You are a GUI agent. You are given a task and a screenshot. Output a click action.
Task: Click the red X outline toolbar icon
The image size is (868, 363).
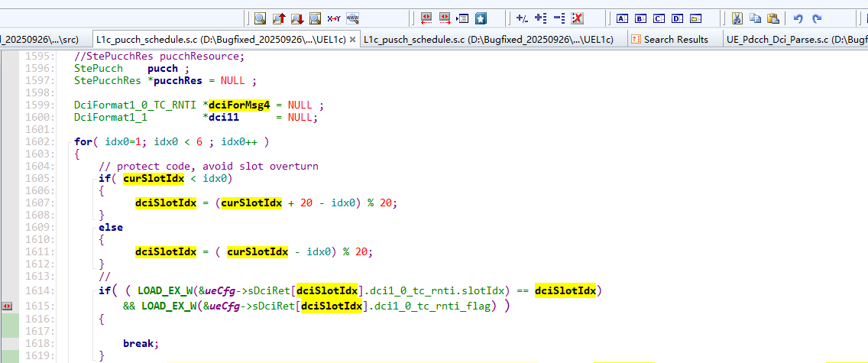pyautogui.click(x=578, y=18)
